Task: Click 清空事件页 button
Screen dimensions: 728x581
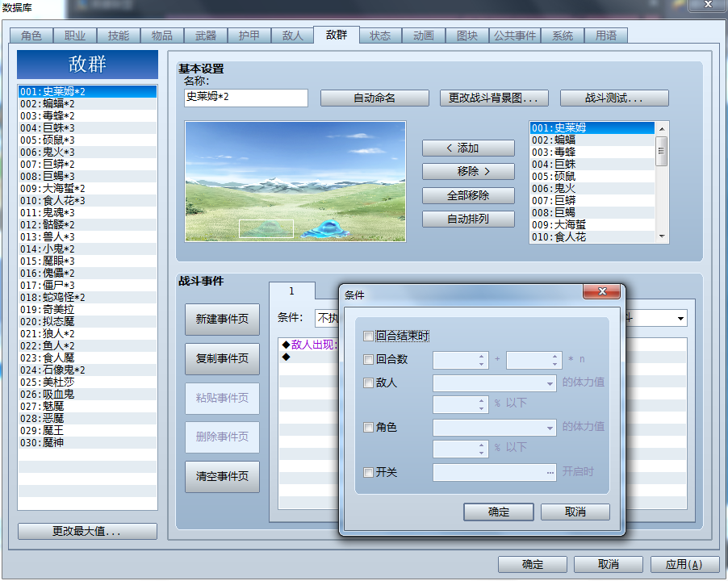Action: point(222,477)
